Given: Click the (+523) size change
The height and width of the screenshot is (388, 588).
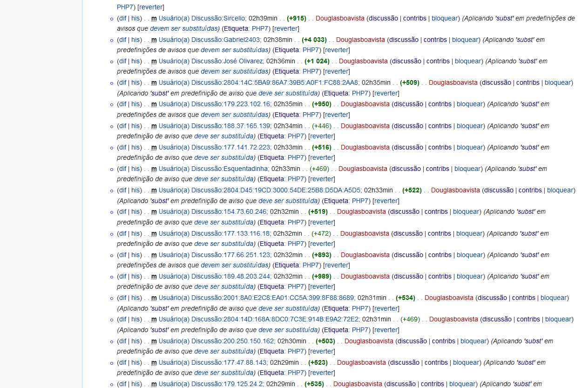Looking at the screenshot, I should tap(318, 362).
